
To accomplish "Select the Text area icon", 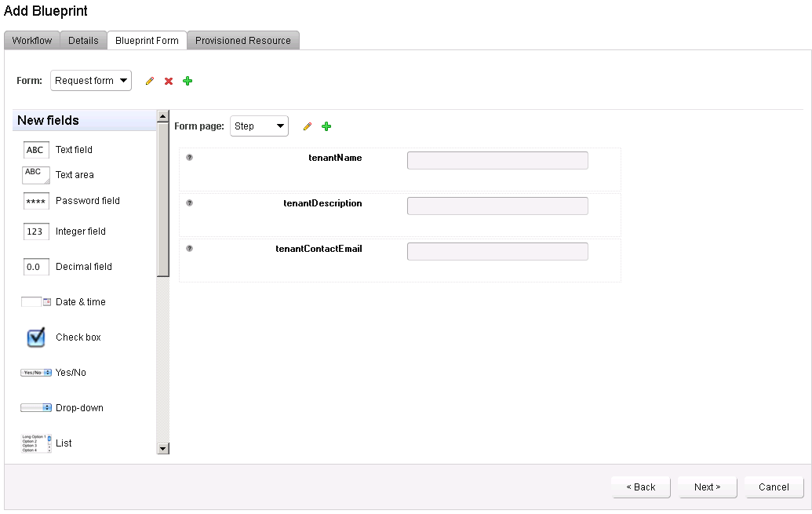I will coord(36,175).
